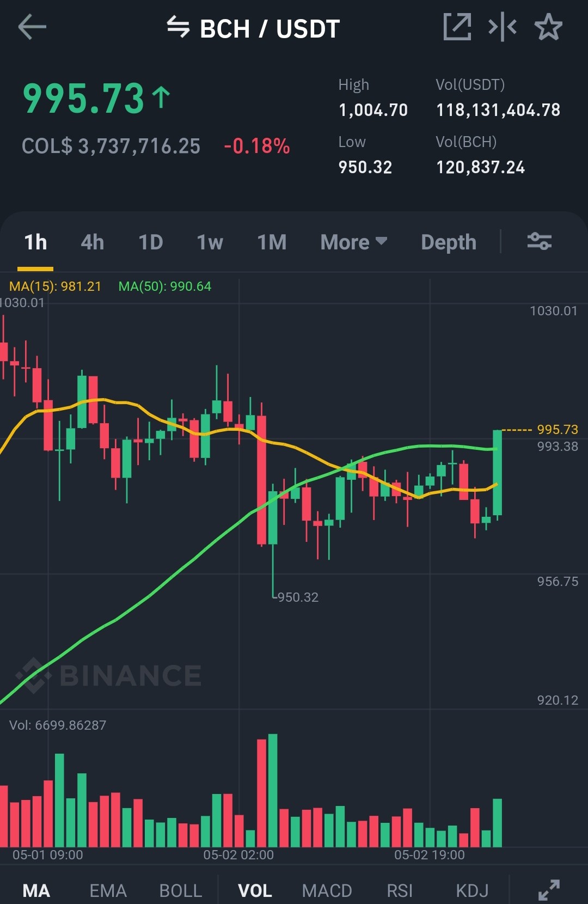Toggle the MA overlay indicator
This screenshot has height=904, width=588.
click(36, 890)
